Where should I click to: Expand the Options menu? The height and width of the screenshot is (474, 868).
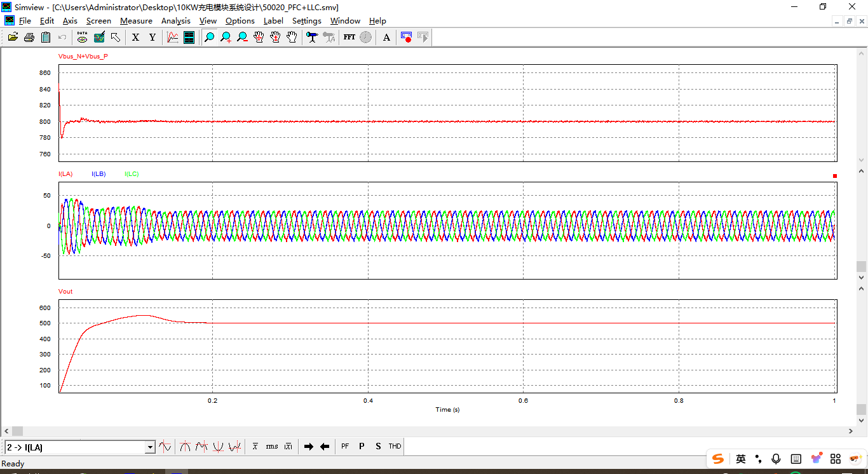coord(240,21)
